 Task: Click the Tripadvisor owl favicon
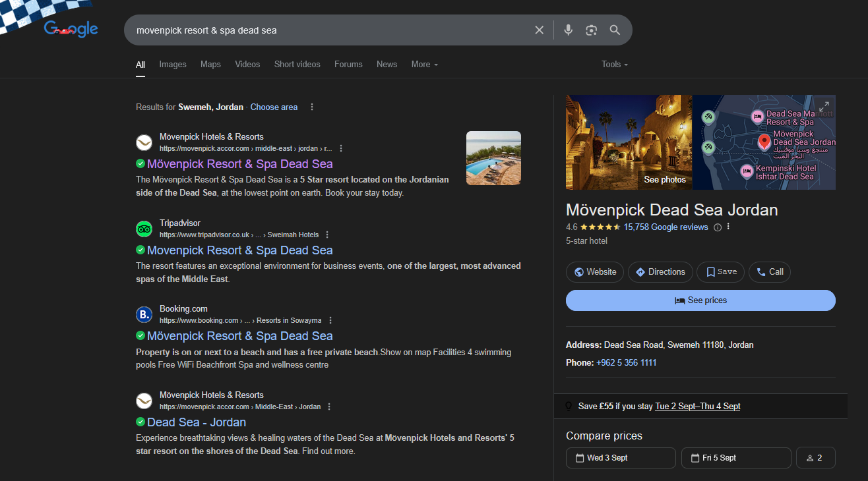click(144, 229)
